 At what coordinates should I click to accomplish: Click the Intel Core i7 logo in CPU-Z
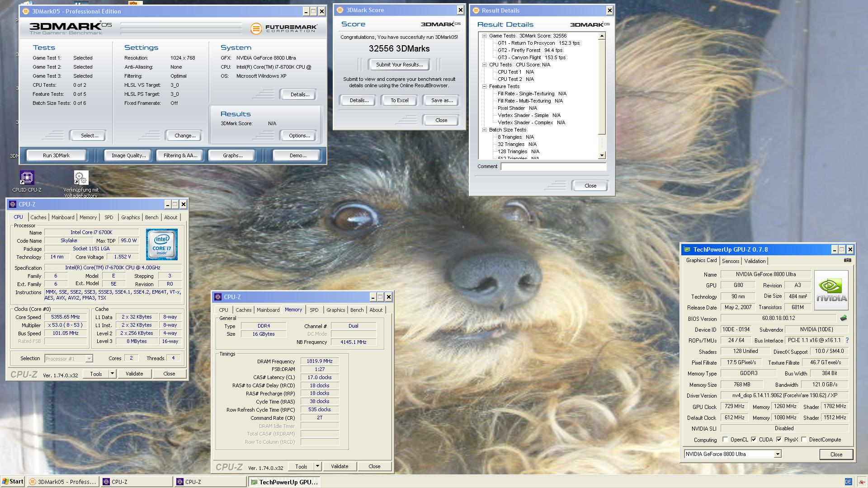[x=162, y=244]
